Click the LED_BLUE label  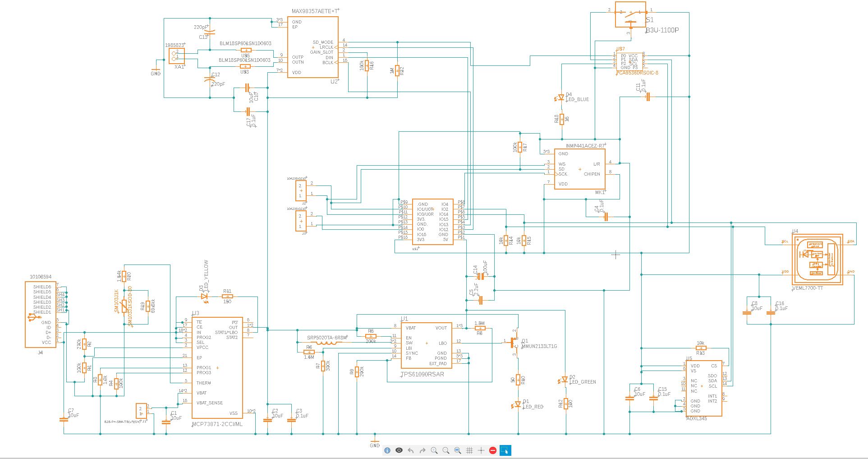coord(578,99)
